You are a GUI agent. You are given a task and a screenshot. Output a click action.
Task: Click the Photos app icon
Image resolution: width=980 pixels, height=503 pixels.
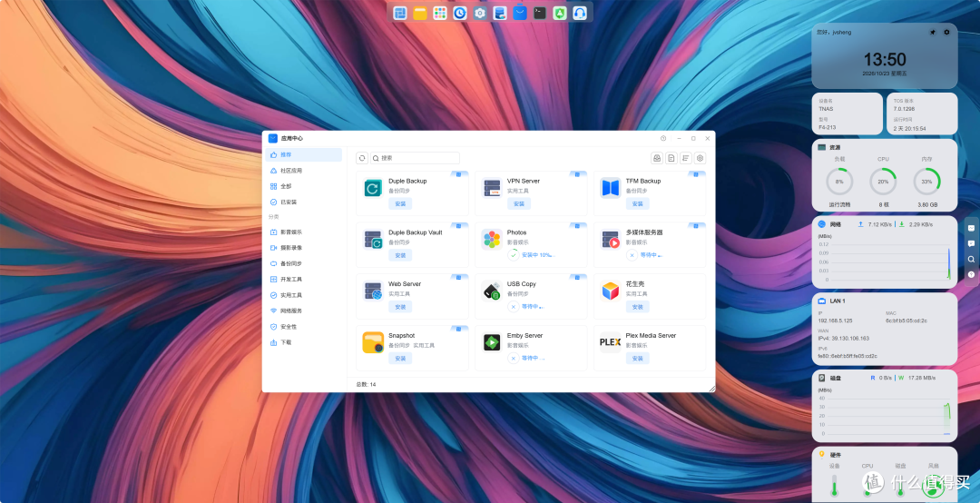click(492, 239)
